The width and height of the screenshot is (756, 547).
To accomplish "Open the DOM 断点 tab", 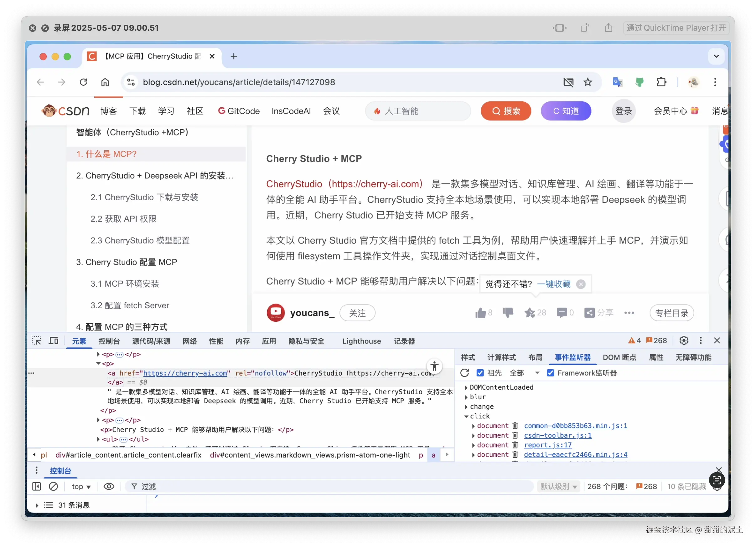I will tap(620, 357).
